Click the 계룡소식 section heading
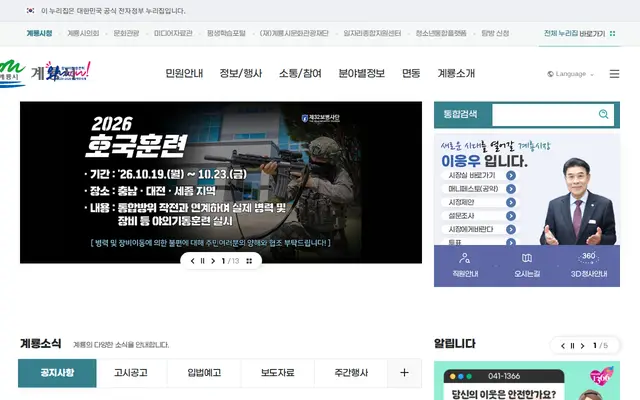The image size is (640, 400). (x=40, y=344)
